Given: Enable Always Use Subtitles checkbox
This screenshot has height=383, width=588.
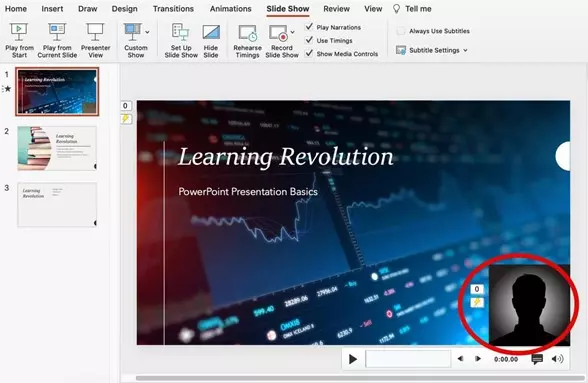Looking at the screenshot, I should click(401, 31).
